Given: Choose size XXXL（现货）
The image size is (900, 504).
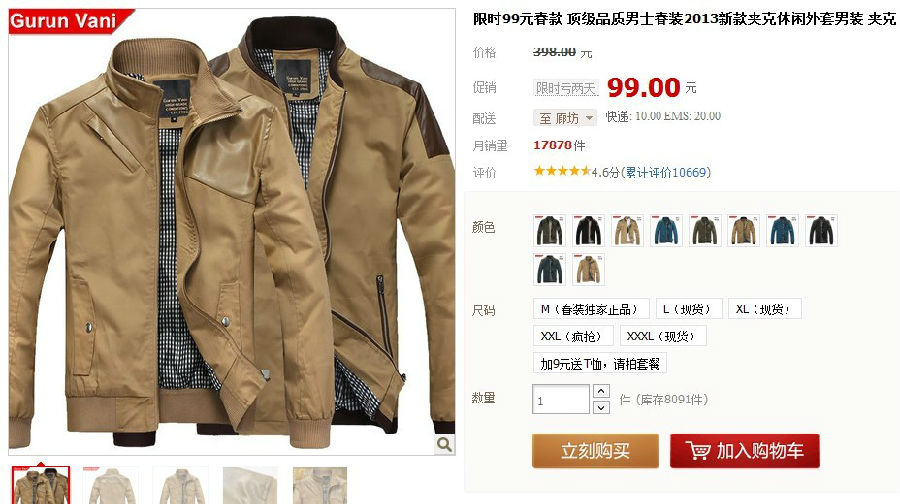Looking at the screenshot, I should pyautogui.click(x=663, y=336).
